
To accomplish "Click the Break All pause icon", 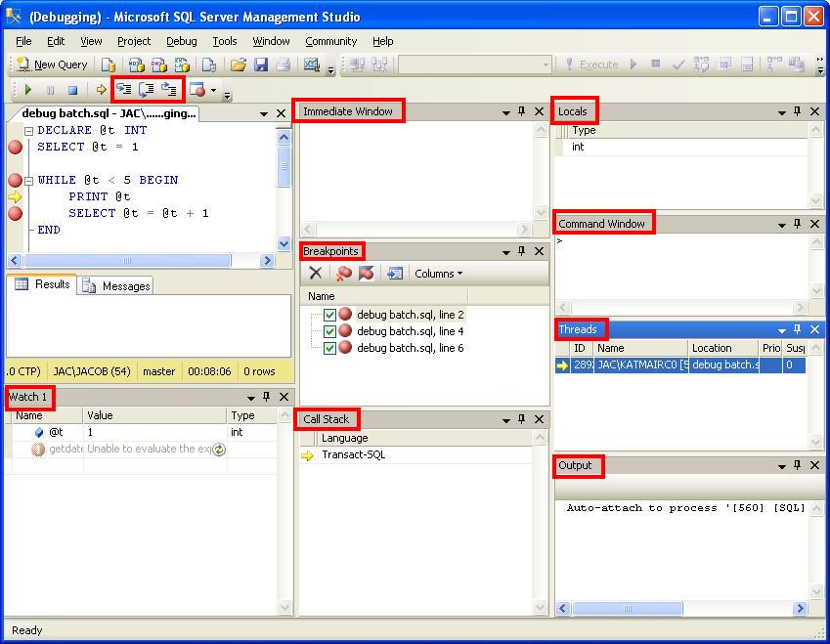I will tap(51, 90).
